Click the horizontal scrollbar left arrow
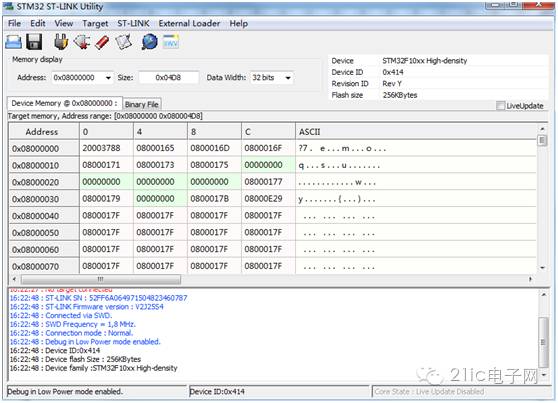The height and width of the screenshot is (403, 558). coord(14,279)
